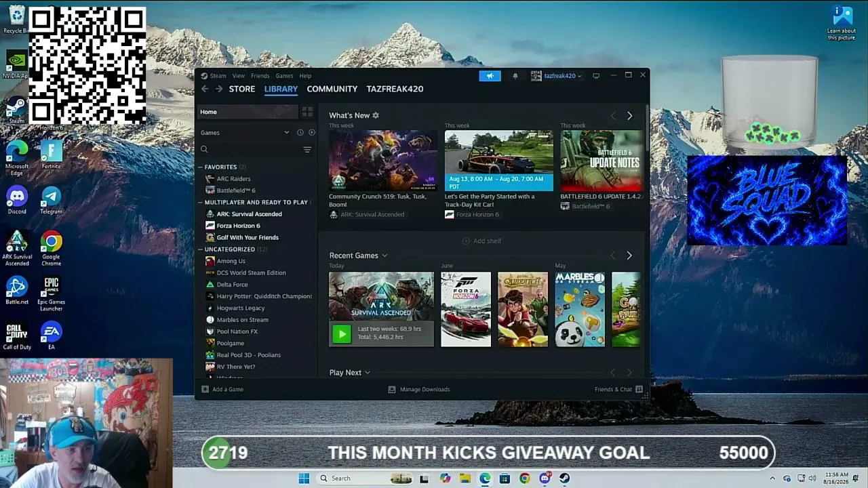Open the Help menu
Image resolution: width=868 pixels, height=488 pixels.
pyautogui.click(x=305, y=76)
